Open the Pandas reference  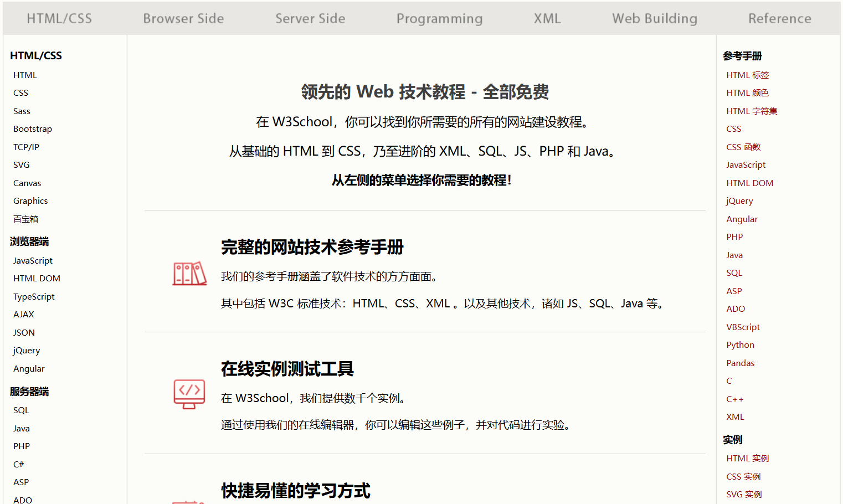pyautogui.click(x=741, y=363)
